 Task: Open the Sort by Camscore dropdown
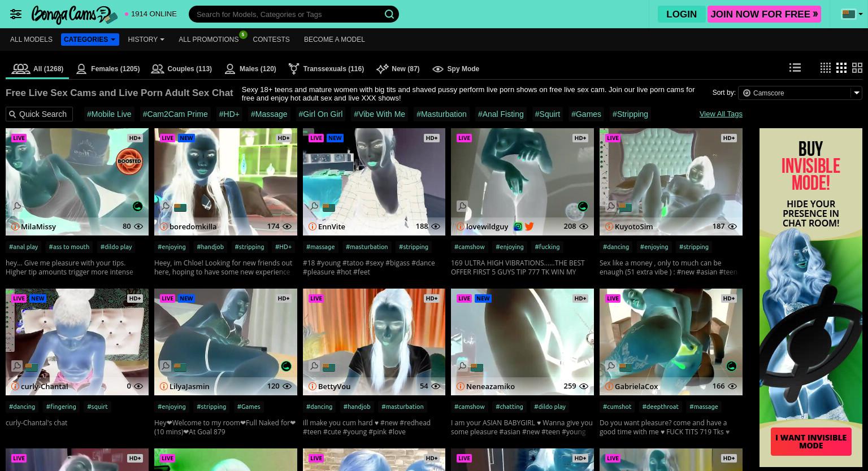coord(800,93)
